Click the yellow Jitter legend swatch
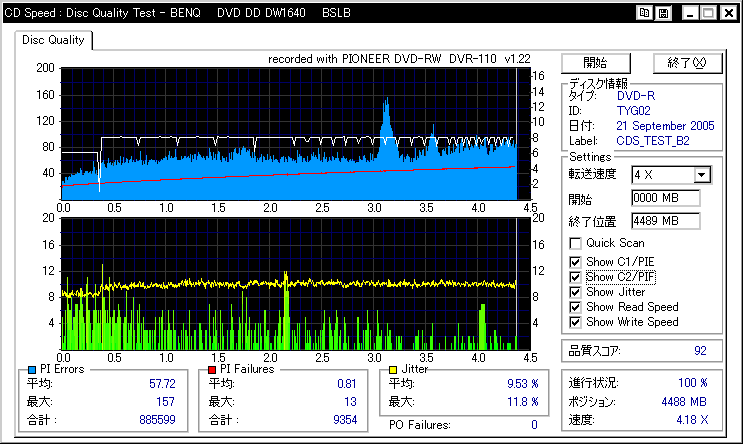The height and width of the screenshot is (444, 743). click(393, 370)
